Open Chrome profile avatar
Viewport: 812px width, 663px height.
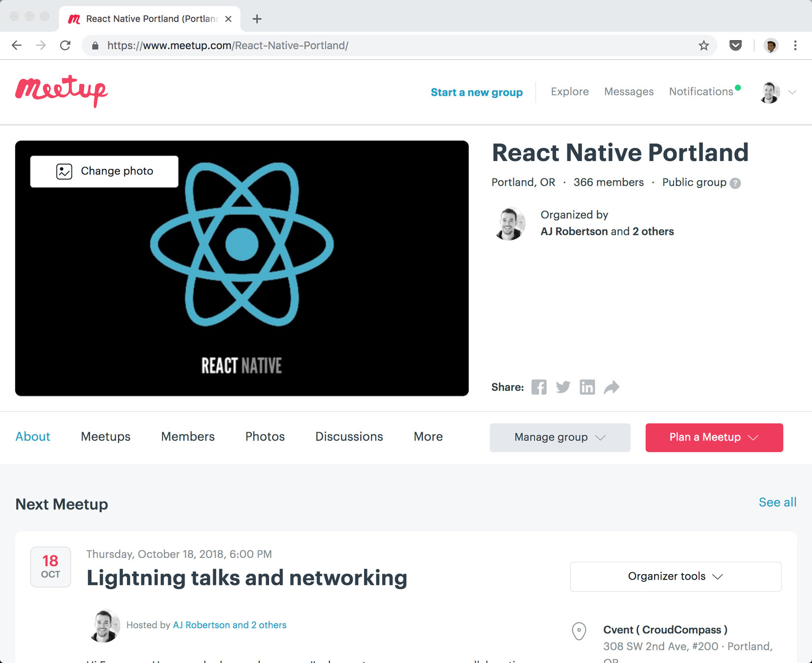coord(771,46)
